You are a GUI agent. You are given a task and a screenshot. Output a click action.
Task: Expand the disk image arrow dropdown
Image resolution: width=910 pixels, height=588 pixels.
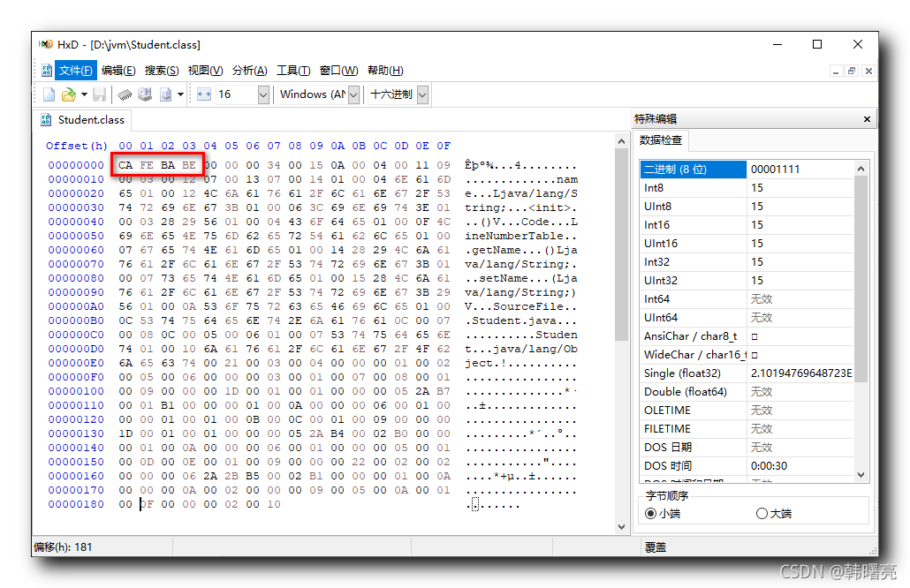(180, 94)
